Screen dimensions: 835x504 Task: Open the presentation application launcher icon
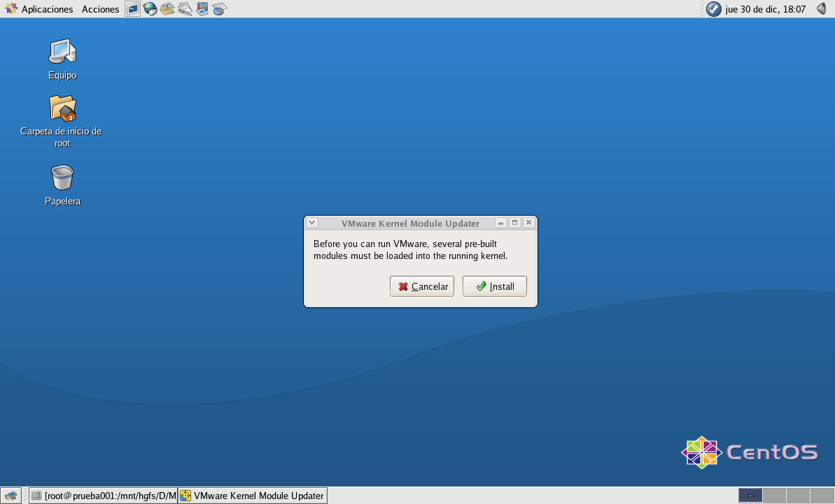(202, 9)
